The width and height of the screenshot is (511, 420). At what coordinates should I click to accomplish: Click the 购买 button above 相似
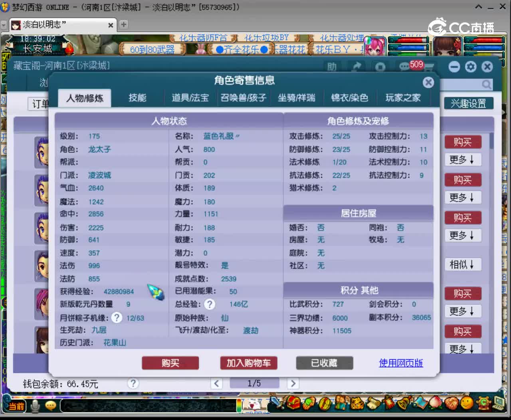[463, 218]
